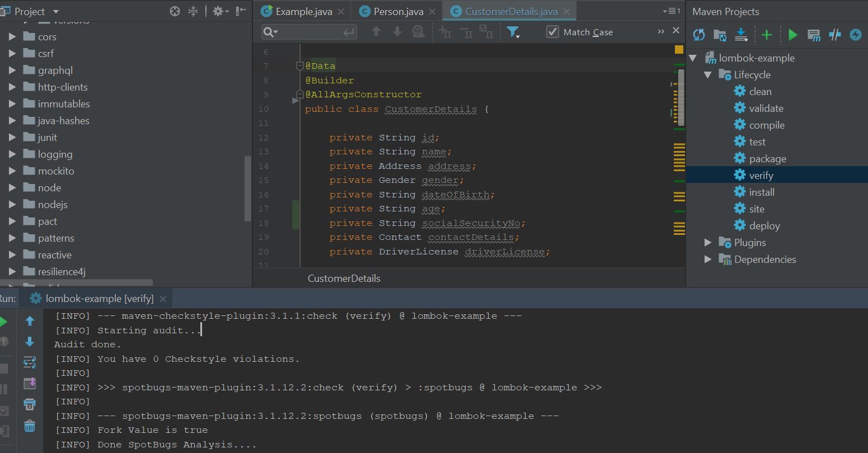Print the Run console output
868x453 pixels.
click(x=30, y=404)
